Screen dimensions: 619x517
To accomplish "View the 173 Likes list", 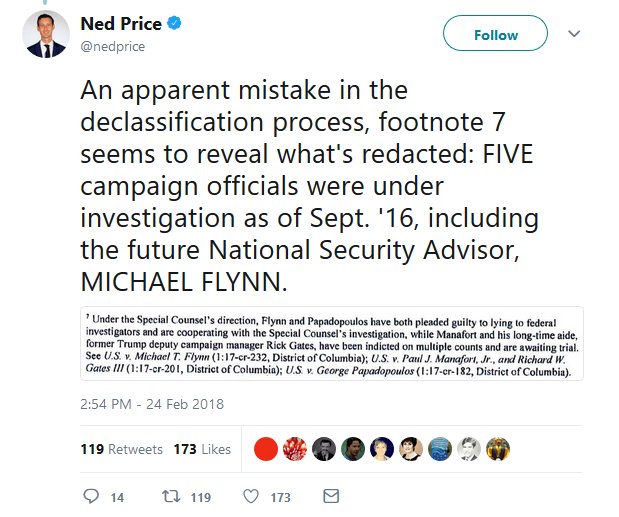I will (x=202, y=449).
